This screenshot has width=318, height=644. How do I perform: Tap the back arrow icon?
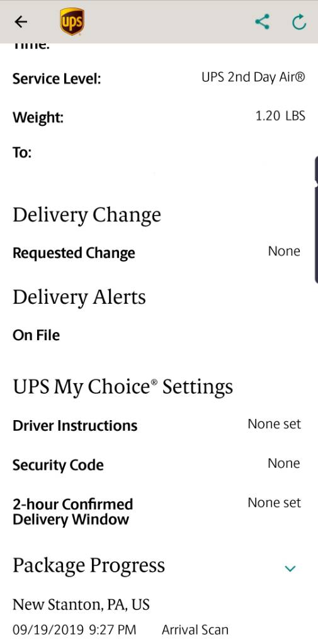click(21, 22)
